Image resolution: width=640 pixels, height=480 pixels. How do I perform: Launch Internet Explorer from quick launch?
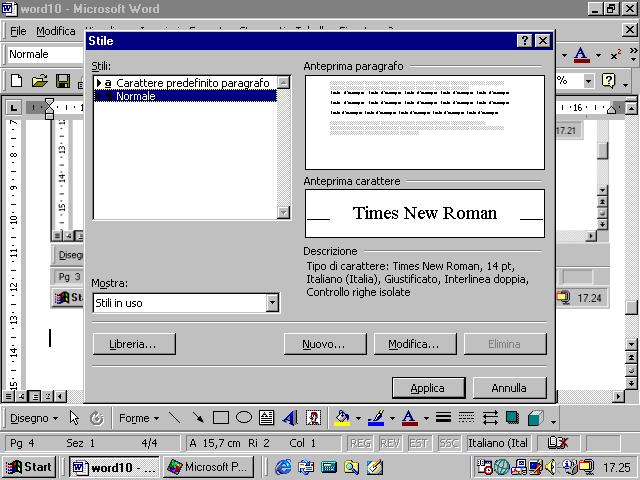(283, 467)
